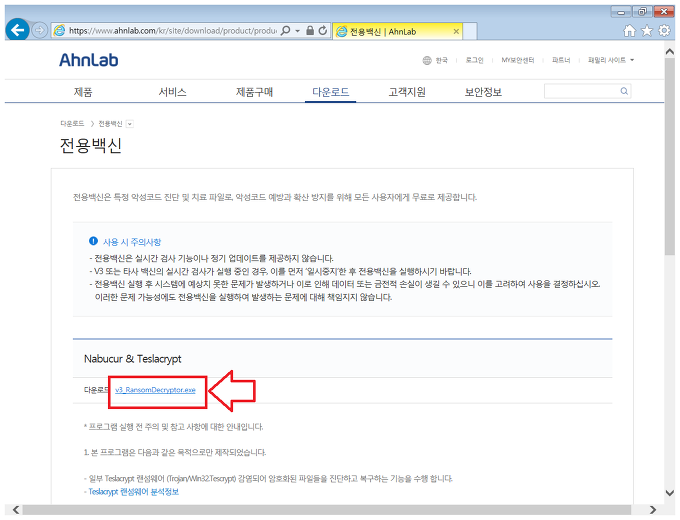
Task: Click the vertical scrollbar thumb
Action: 670,156
